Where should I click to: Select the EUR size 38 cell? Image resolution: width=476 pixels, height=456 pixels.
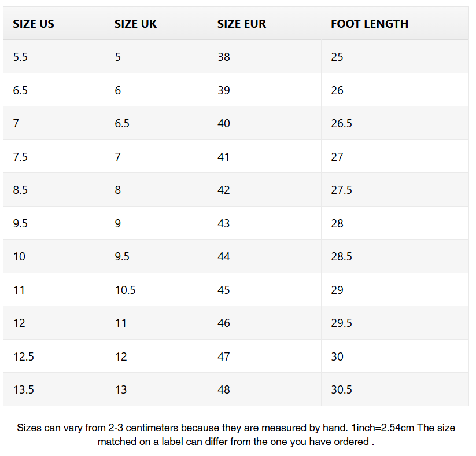264,57
